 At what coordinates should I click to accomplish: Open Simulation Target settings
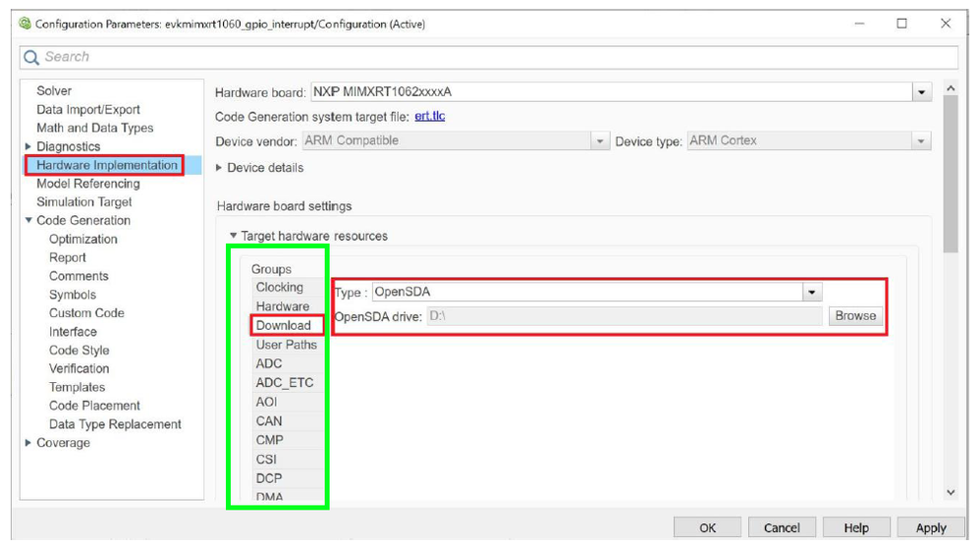tap(84, 202)
